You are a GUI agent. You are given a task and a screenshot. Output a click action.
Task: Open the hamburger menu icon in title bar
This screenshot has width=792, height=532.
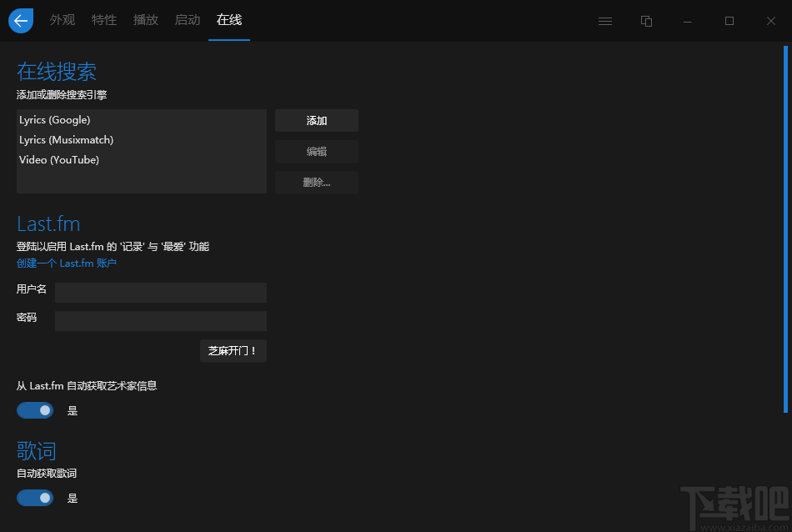coord(605,21)
